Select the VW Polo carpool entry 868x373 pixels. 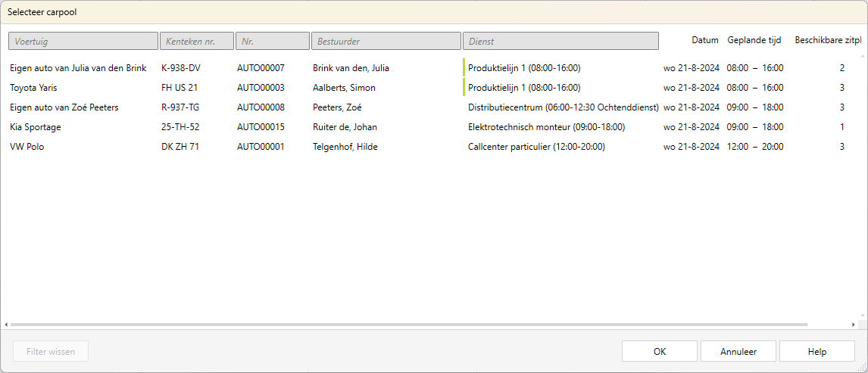(27, 147)
